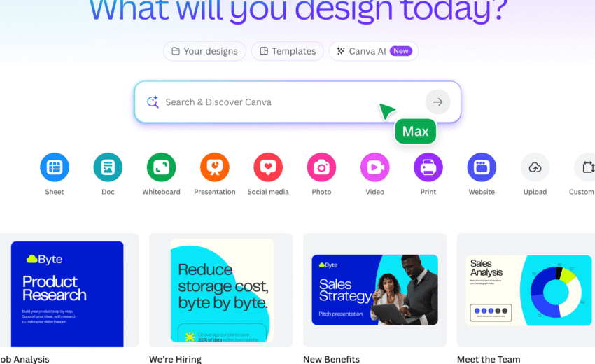Create a new Whiteboard
Viewport: 595px width, 364px height.
coord(161,167)
